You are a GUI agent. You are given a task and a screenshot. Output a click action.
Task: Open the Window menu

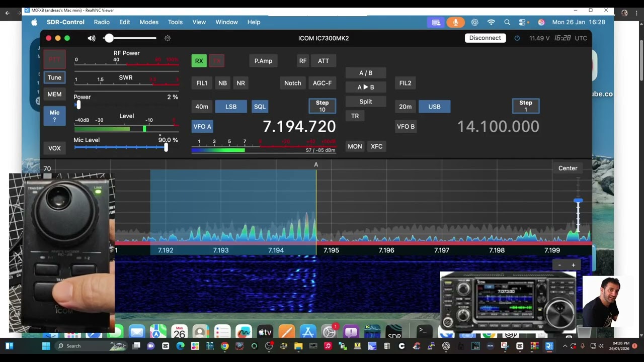pyautogui.click(x=226, y=22)
